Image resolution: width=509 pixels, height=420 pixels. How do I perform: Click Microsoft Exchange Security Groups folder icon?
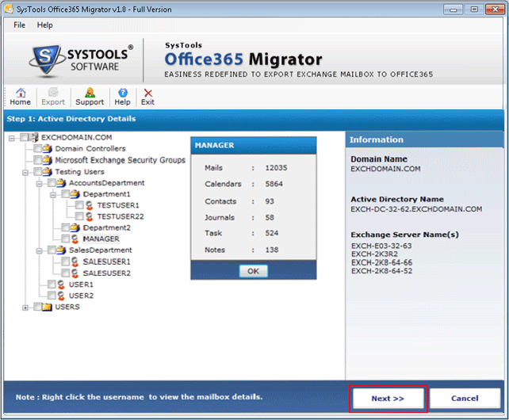(48, 160)
